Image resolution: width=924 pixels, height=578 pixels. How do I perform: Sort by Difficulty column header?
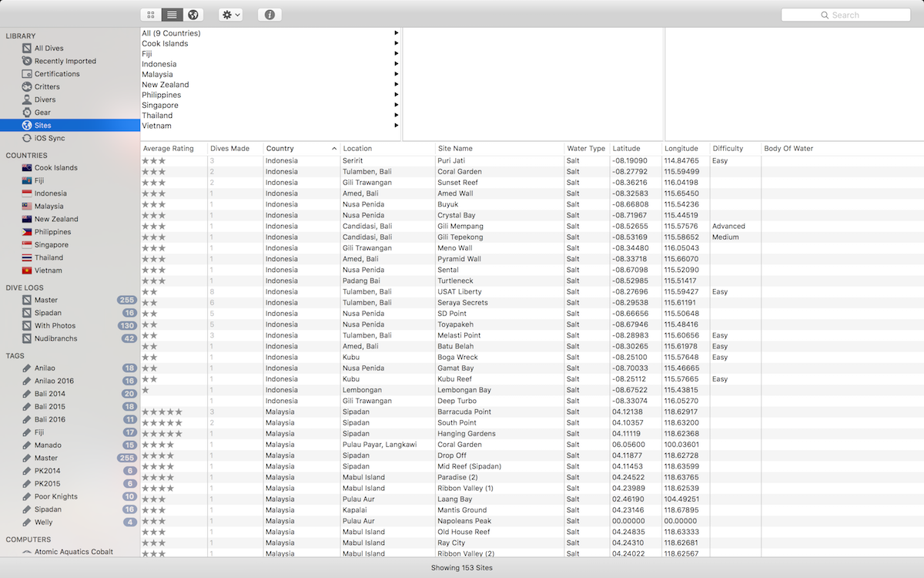pyautogui.click(x=735, y=148)
